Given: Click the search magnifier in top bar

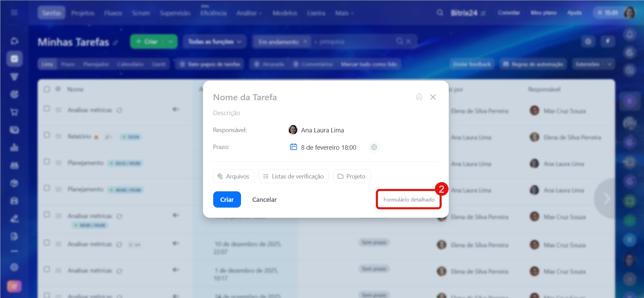Looking at the screenshot, I should pyautogui.click(x=440, y=13).
